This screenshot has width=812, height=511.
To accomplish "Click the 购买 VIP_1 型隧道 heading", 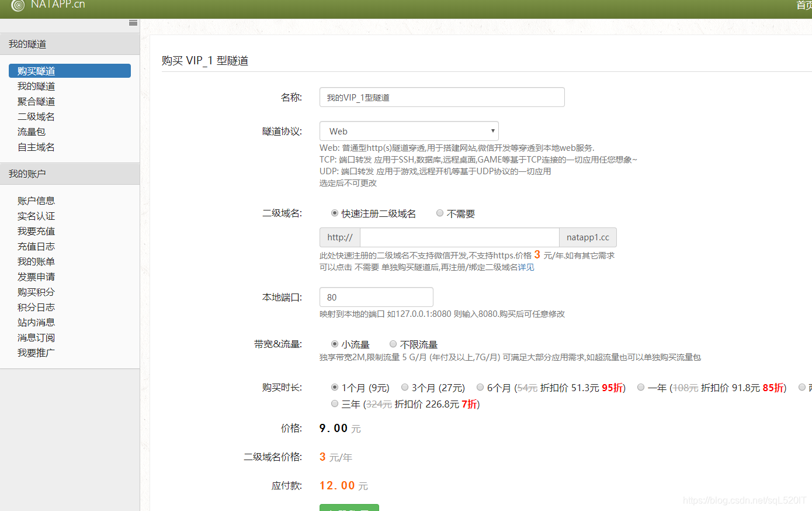I will (205, 61).
